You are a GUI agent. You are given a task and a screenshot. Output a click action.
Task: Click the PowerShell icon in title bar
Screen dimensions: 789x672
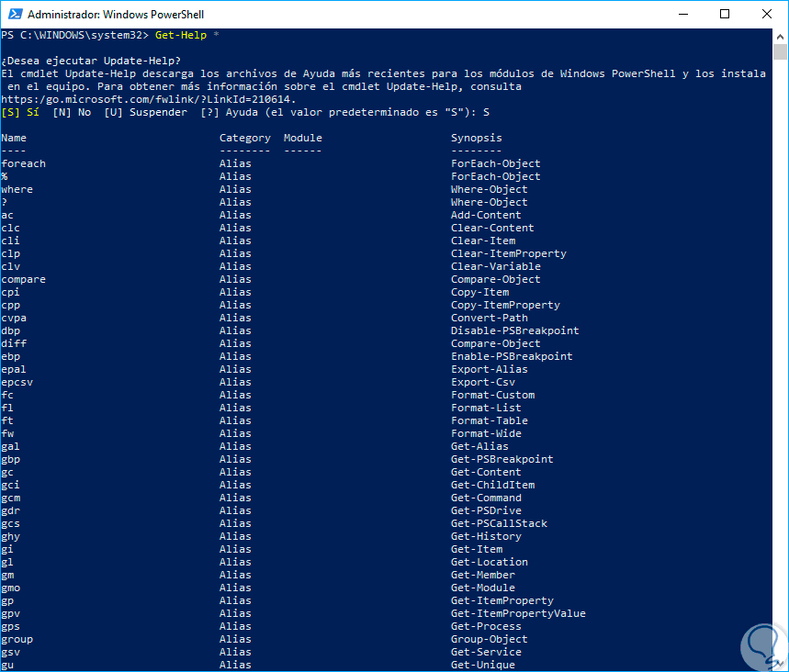[15, 14]
